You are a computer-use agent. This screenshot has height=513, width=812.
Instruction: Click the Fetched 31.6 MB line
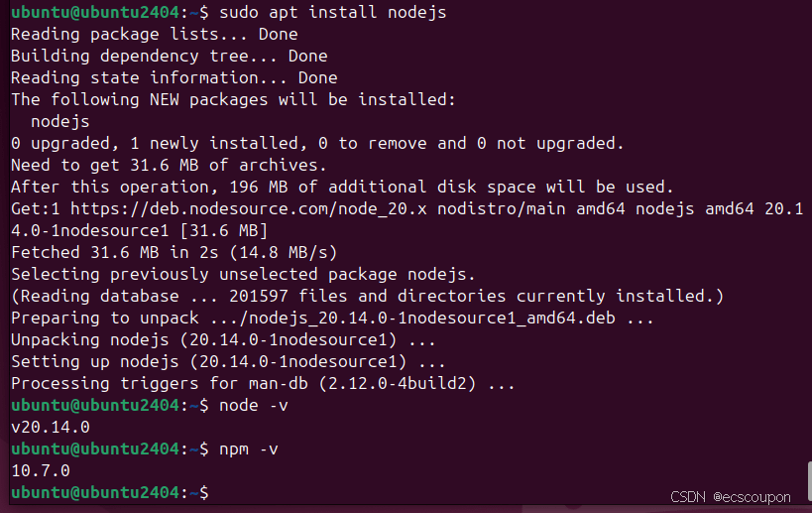pyautogui.click(x=174, y=252)
